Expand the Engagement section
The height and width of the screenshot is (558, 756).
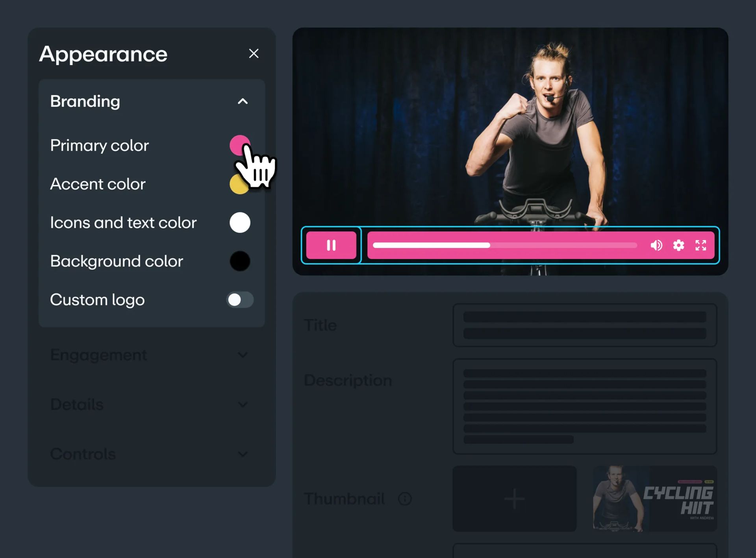click(243, 355)
